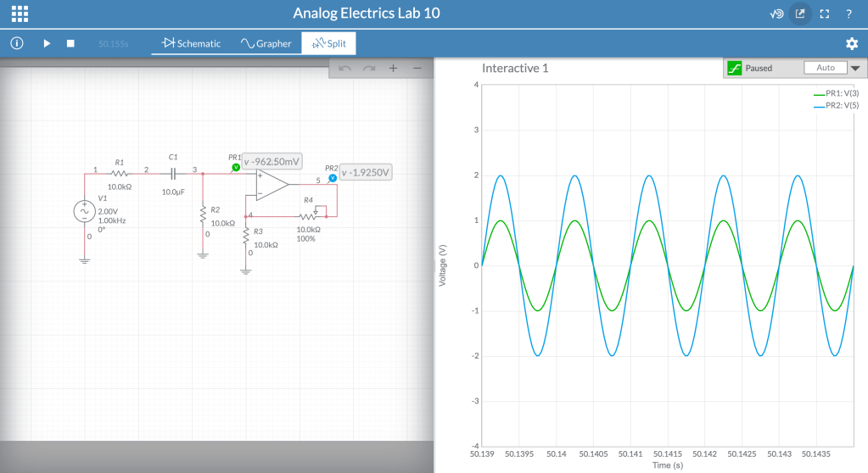The image size is (868, 473).
Task: Open the help question mark
Action: tap(848, 14)
